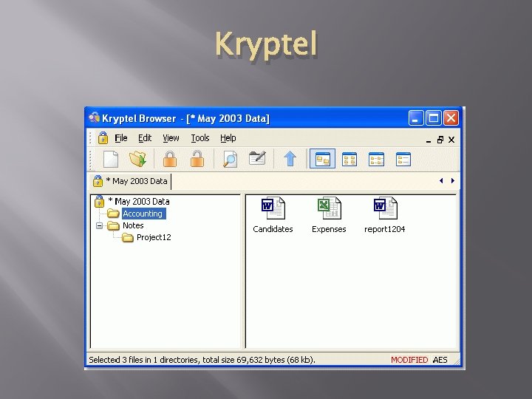Viewport: 532px width, 399px height.
Task: Select the Accounting tree item label
Action: 144,214
